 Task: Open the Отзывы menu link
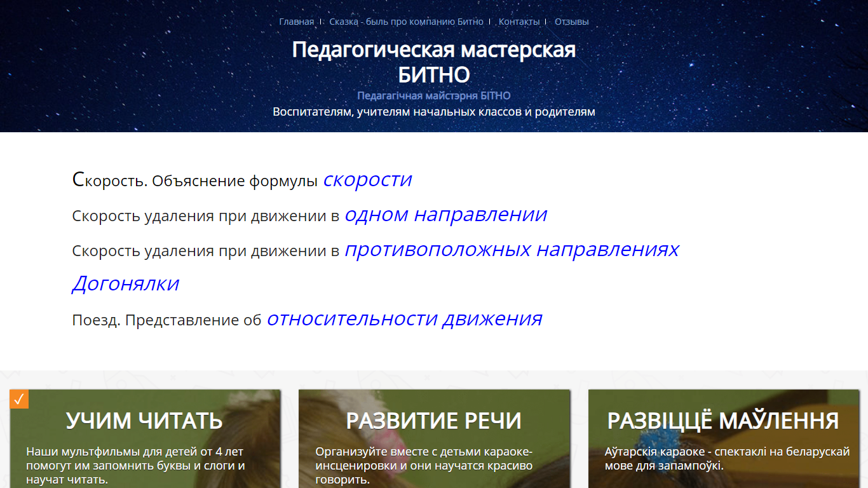click(572, 22)
